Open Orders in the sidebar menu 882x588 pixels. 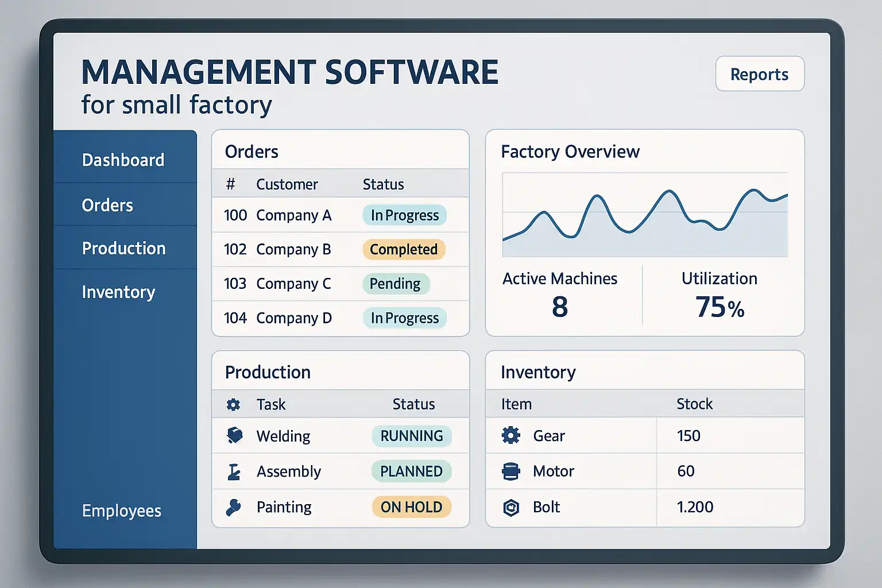(107, 205)
